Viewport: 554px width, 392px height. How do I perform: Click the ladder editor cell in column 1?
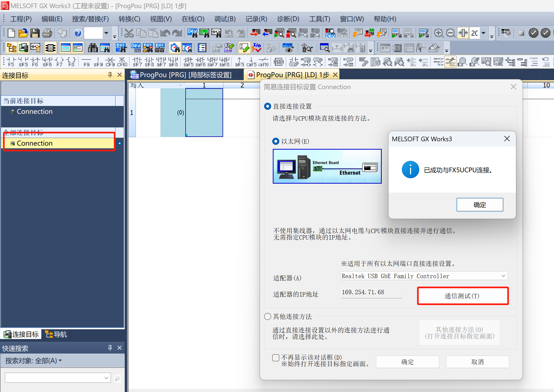204,112
